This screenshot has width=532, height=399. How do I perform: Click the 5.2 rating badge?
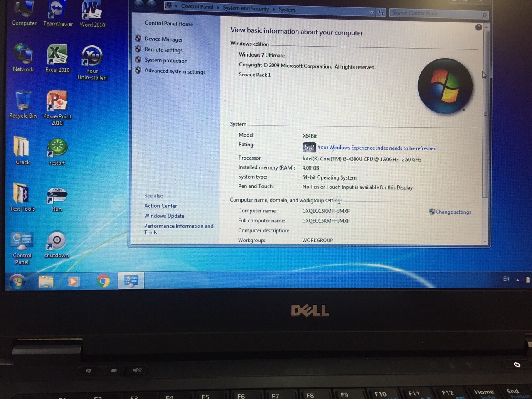coord(309,147)
